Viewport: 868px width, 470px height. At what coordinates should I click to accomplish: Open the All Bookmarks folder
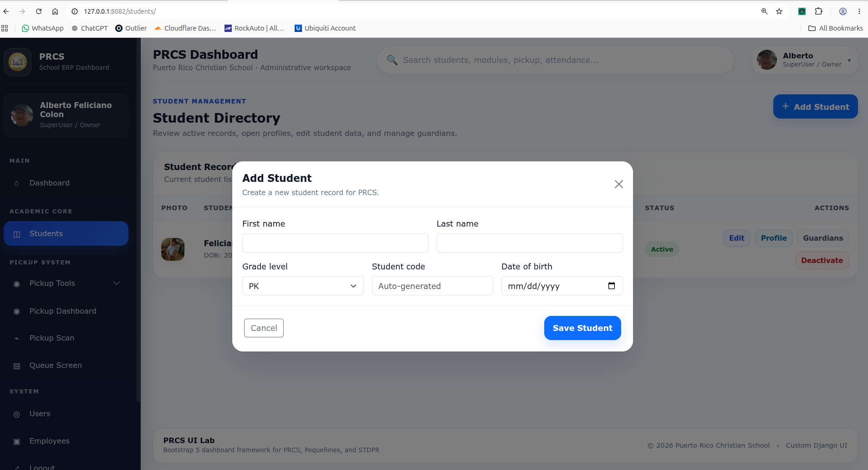tap(836, 28)
